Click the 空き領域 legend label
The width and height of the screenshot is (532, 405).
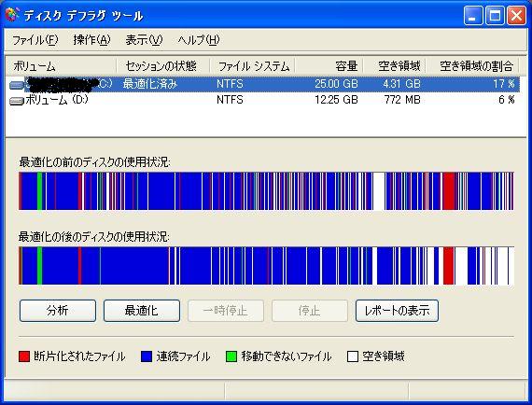(x=384, y=356)
